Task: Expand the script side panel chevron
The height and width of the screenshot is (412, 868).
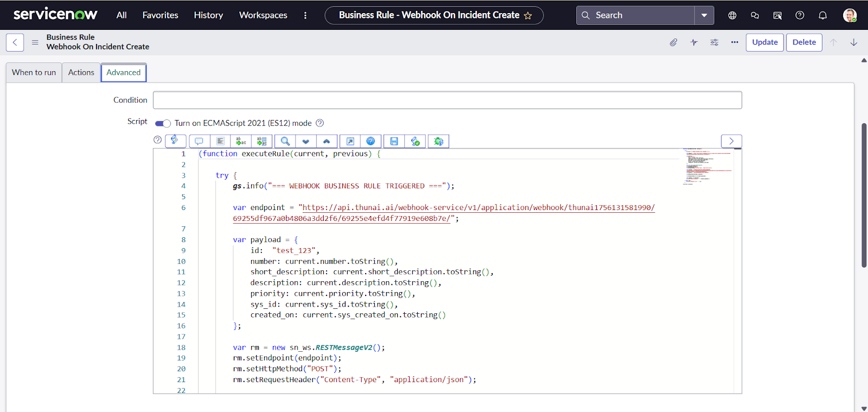Action: click(731, 141)
